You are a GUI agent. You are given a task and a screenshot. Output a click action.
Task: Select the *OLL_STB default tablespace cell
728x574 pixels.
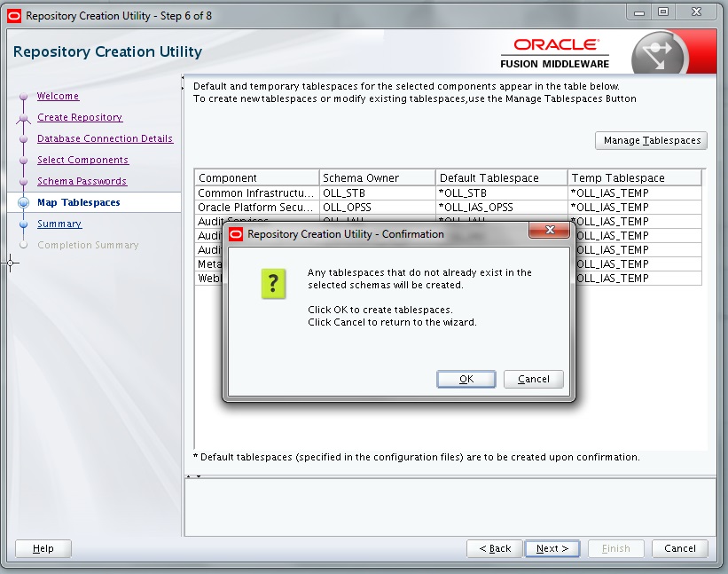point(501,193)
